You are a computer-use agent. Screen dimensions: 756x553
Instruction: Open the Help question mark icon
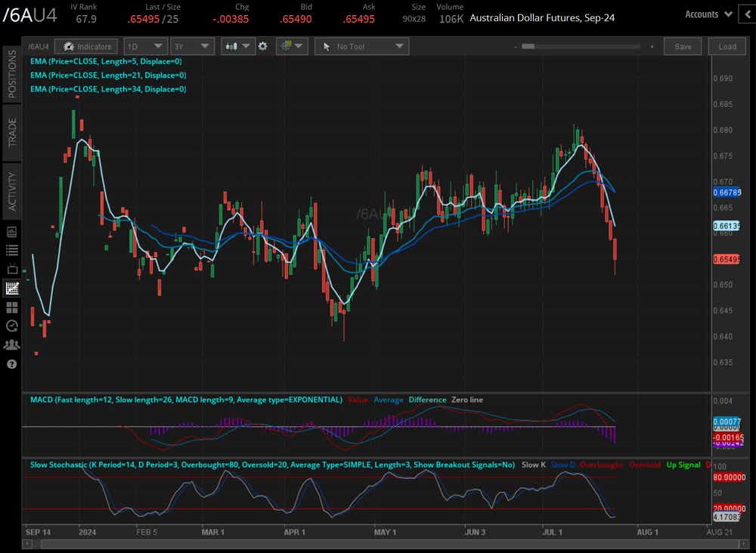(10, 363)
